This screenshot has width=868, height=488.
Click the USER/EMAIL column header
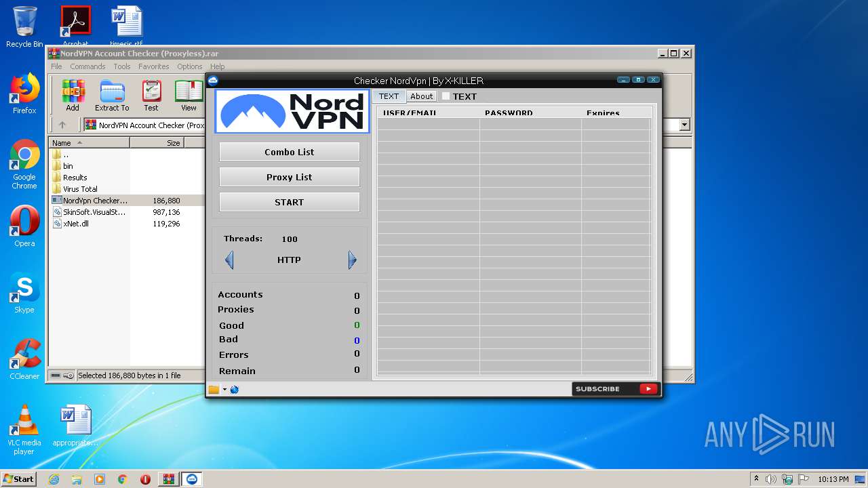point(429,113)
